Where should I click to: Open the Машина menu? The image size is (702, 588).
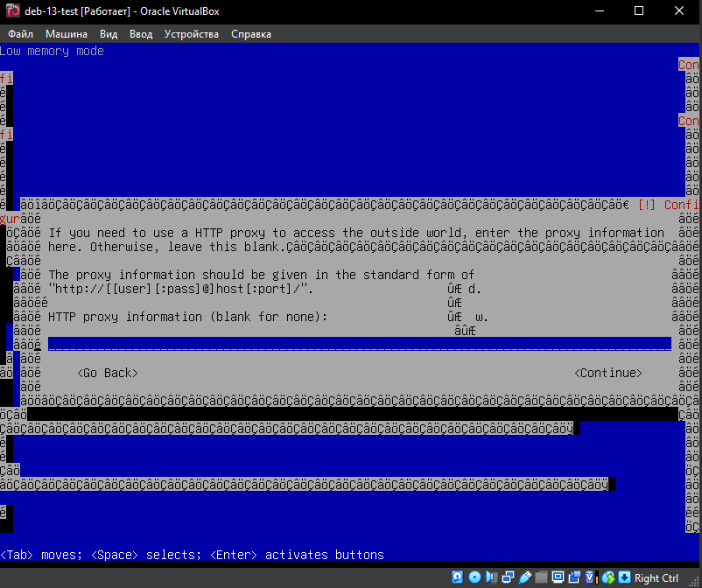(x=67, y=34)
